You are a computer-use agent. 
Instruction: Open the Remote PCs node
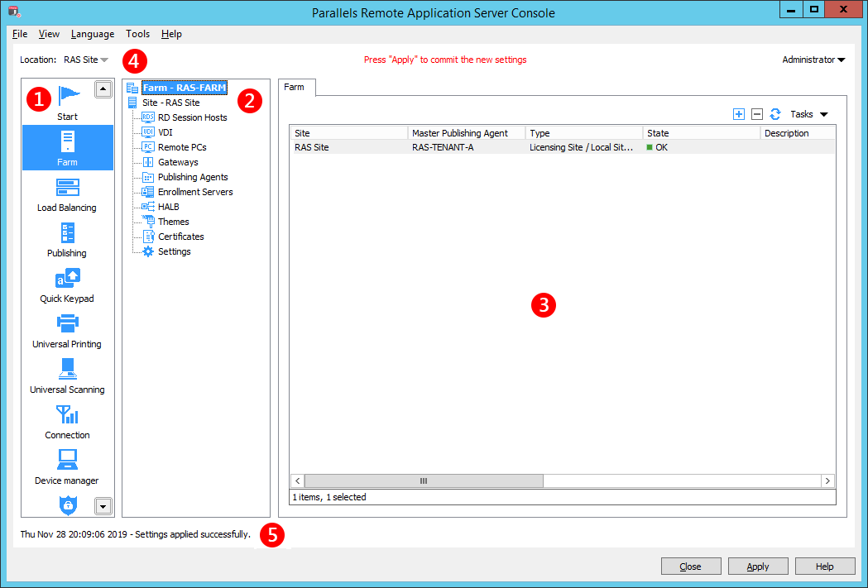click(x=182, y=147)
